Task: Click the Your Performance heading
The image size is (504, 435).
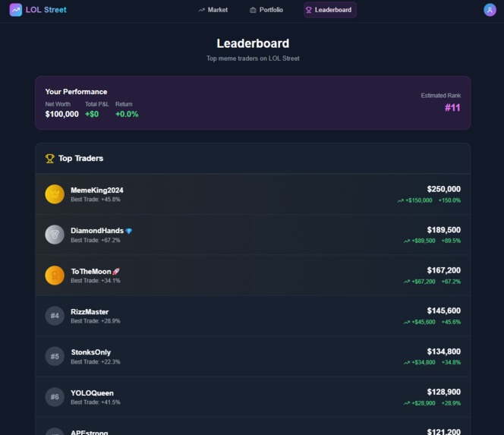Action: (x=76, y=92)
